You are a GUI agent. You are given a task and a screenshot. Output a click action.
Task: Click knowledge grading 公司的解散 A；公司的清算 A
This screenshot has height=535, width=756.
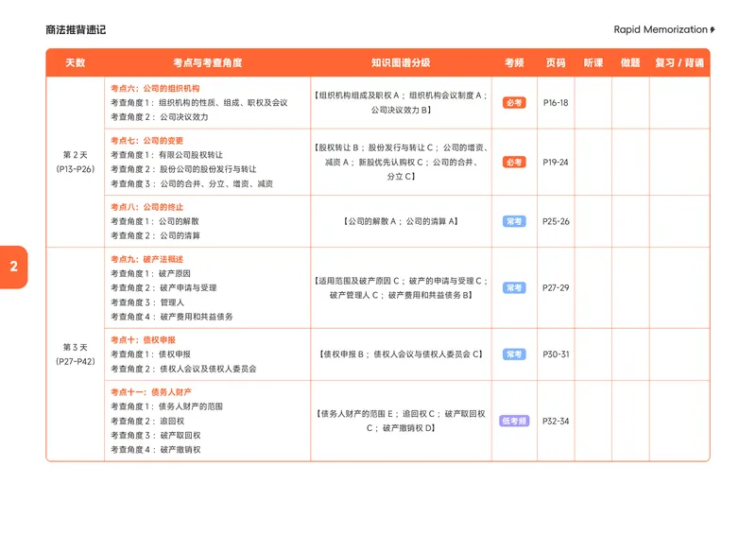401,221
